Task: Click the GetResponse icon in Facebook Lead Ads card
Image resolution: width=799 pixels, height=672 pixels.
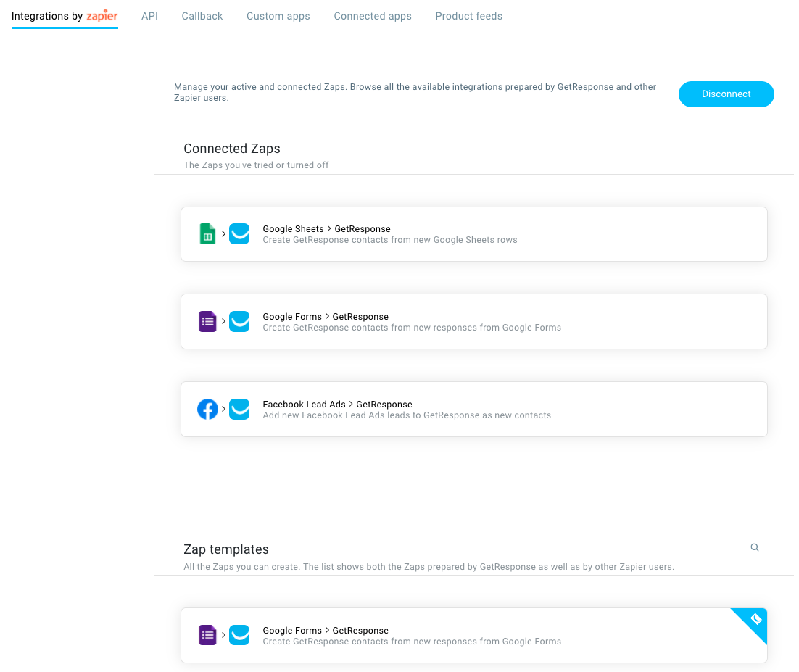Action: [239, 409]
